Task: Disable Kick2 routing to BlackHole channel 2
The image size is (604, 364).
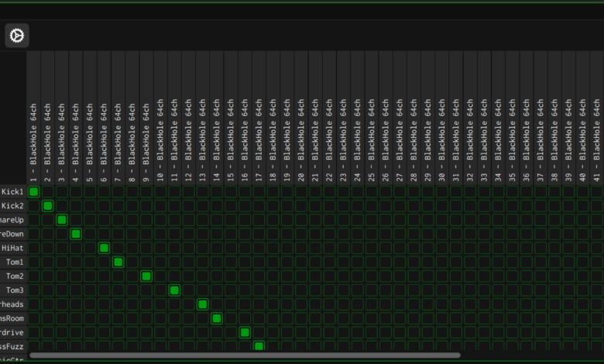Action: 47,206
